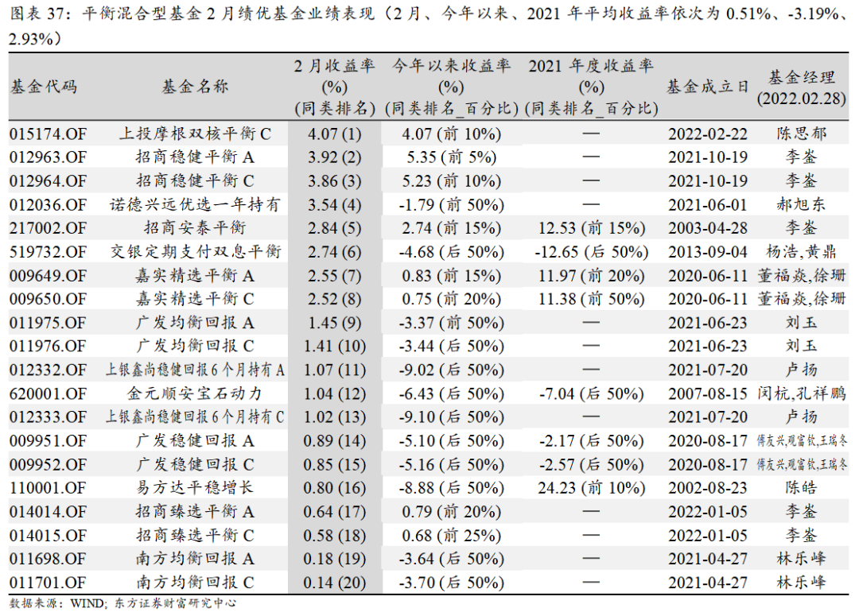Click February return 0.14 (20)
This screenshot has height=616, width=859.
[334, 583]
